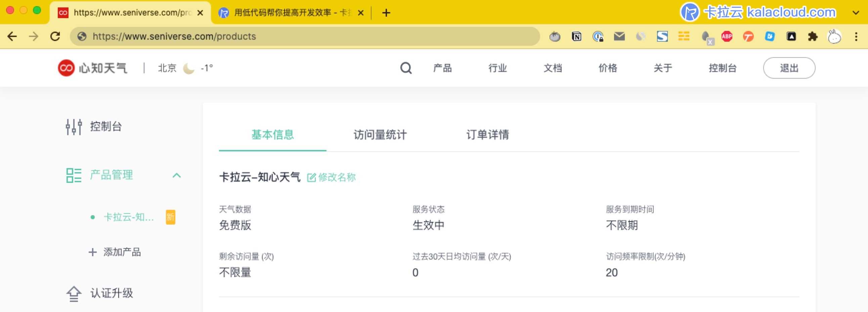Open Chrome three-dot menu
868x312 pixels.
(x=856, y=36)
